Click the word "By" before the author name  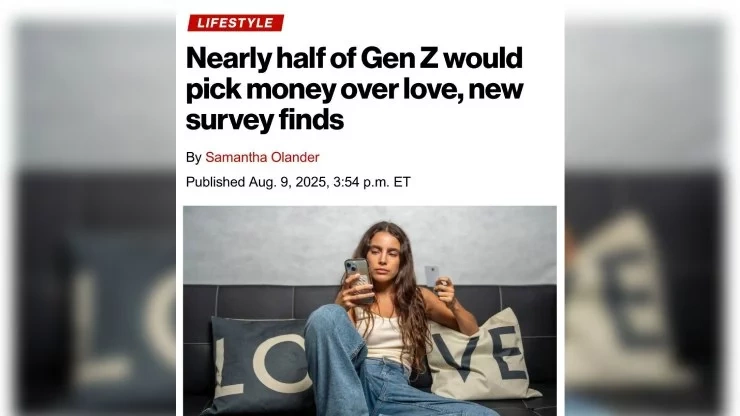(193, 157)
